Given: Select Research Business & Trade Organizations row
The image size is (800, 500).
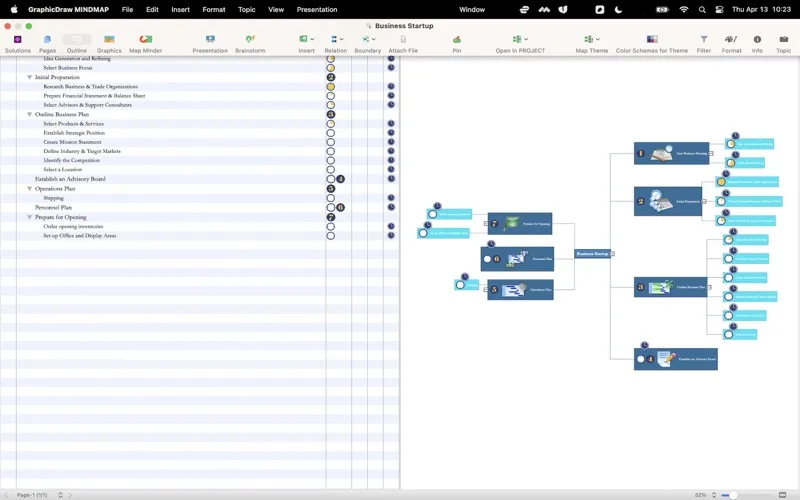Looking at the screenshot, I should tap(90, 87).
